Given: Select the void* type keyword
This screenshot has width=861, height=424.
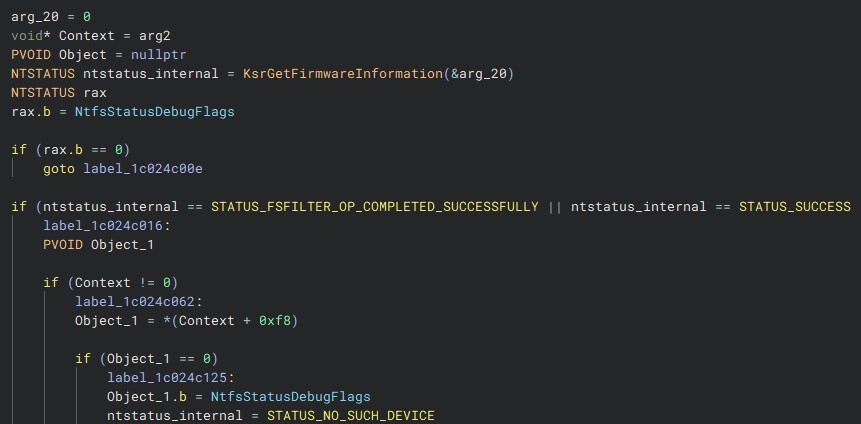Looking at the screenshot, I should pyautogui.click(x=31, y=36).
